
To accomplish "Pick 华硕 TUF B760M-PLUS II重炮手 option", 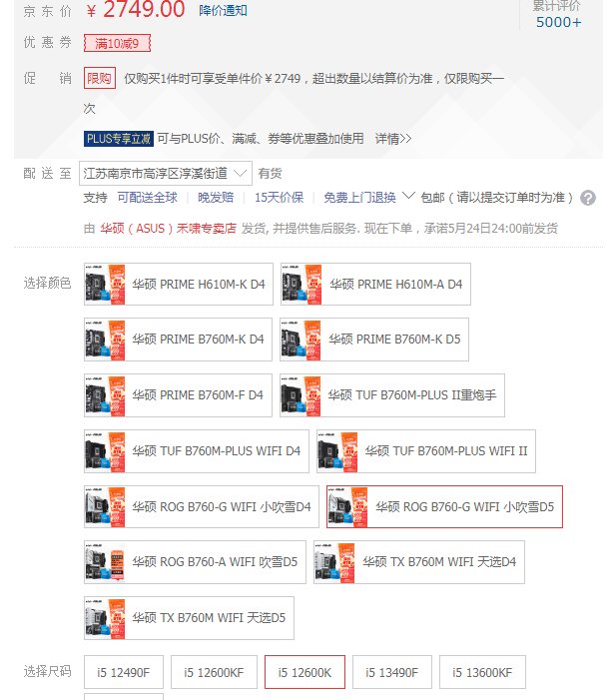I will pos(392,395).
